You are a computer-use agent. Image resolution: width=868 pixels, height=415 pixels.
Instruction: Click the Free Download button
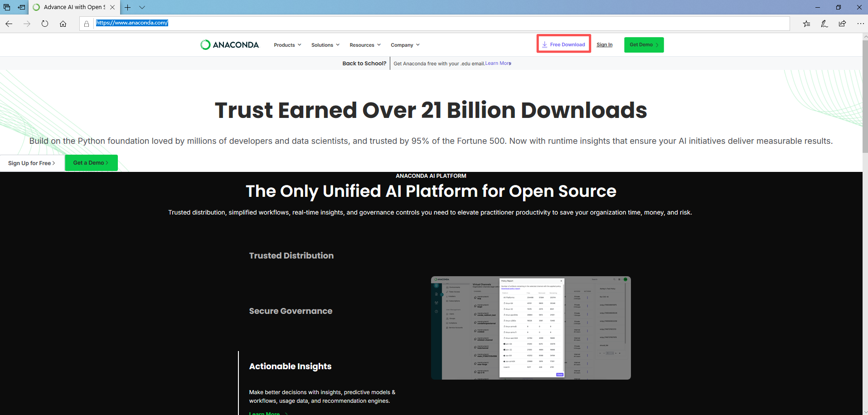pyautogui.click(x=564, y=44)
